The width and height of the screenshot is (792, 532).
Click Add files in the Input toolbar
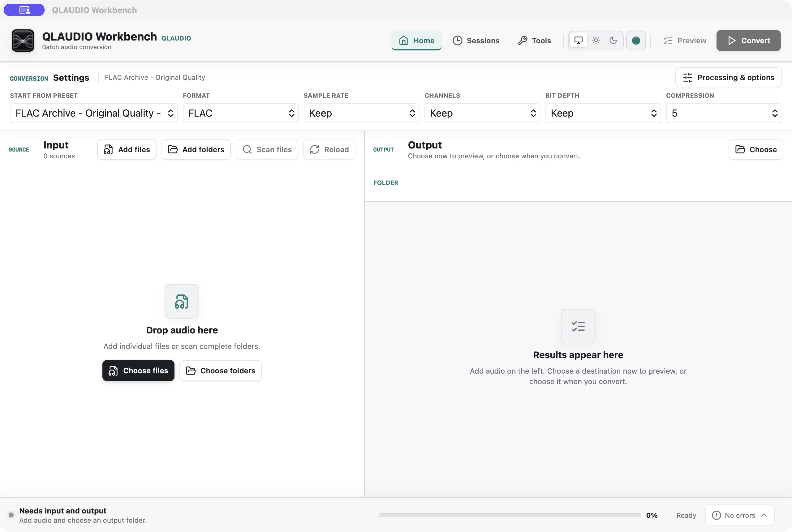(127, 149)
